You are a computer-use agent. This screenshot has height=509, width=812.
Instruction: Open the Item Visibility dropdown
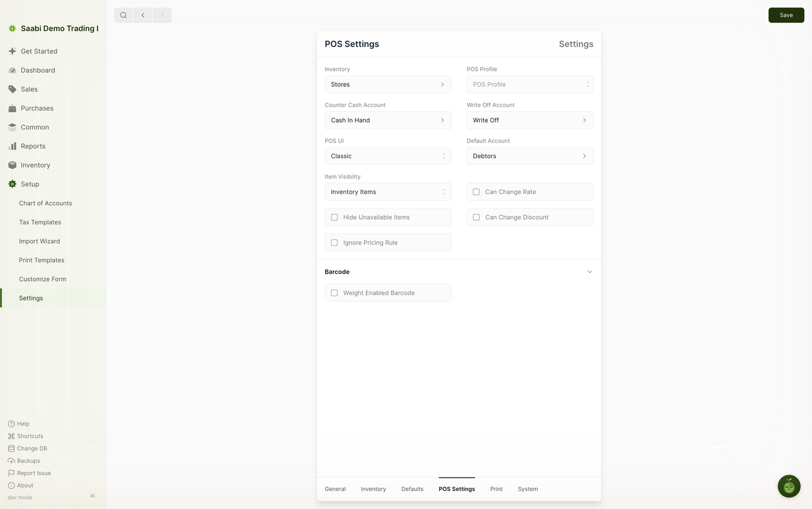click(388, 192)
